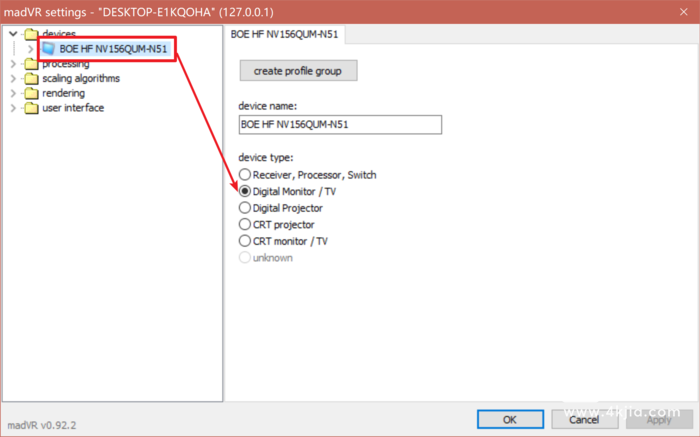Click the processing folder icon
The width and height of the screenshot is (700, 437).
(31, 63)
